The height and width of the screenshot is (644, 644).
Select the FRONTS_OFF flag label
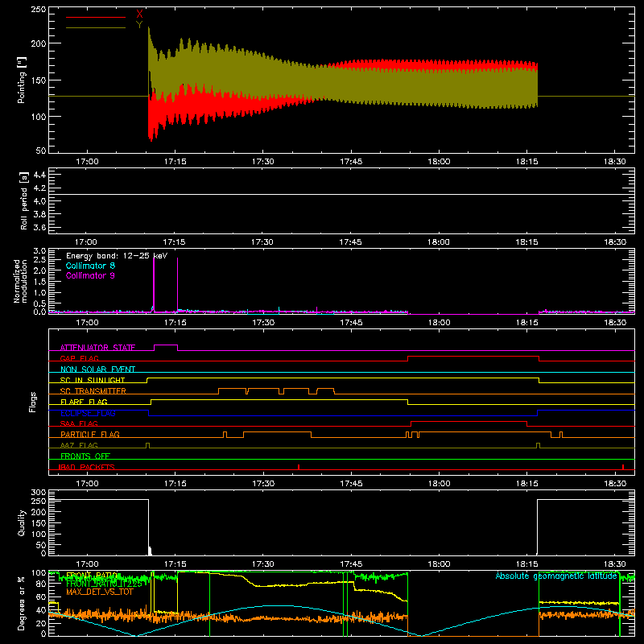click(85, 456)
